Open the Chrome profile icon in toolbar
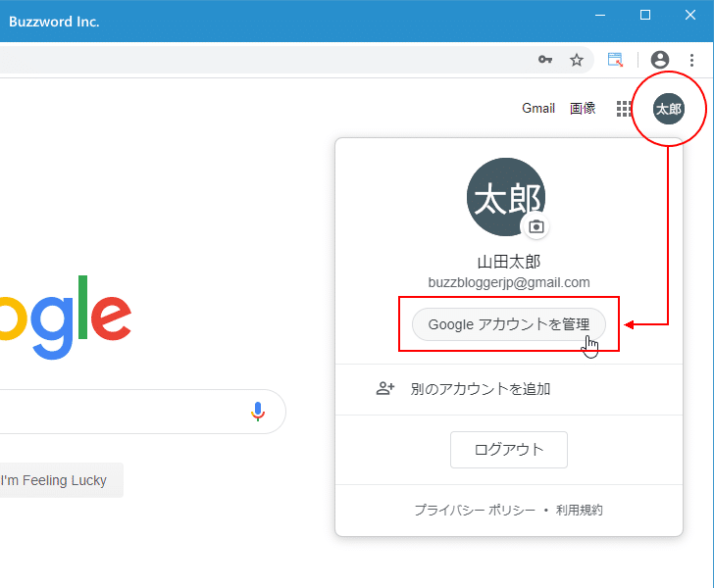The image size is (714, 588). click(x=660, y=60)
